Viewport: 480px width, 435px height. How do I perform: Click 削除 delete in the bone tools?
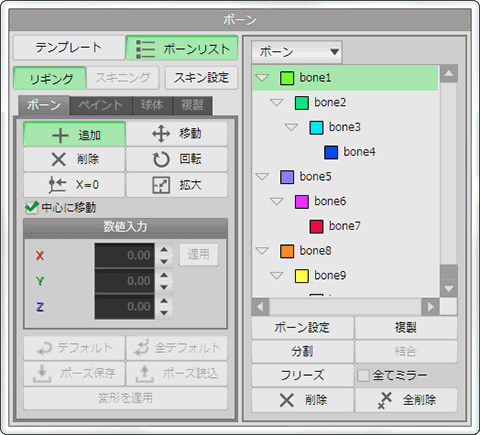pyautogui.click(x=74, y=159)
